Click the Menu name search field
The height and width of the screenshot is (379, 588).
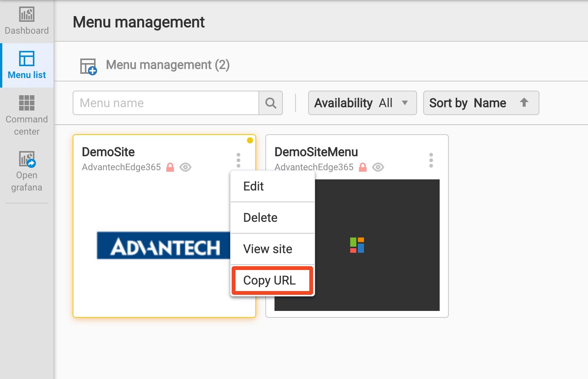166,103
